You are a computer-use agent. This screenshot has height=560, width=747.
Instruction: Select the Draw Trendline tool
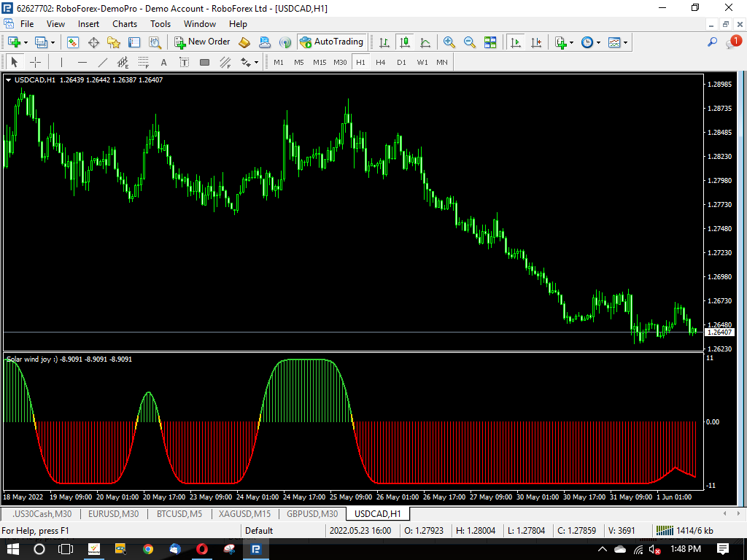pyautogui.click(x=101, y=62)
